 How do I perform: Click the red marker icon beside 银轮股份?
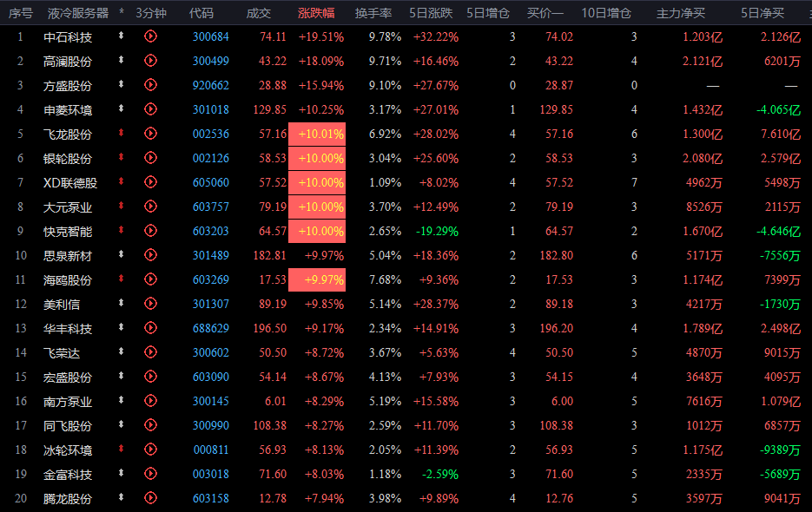tap(122, 157)
